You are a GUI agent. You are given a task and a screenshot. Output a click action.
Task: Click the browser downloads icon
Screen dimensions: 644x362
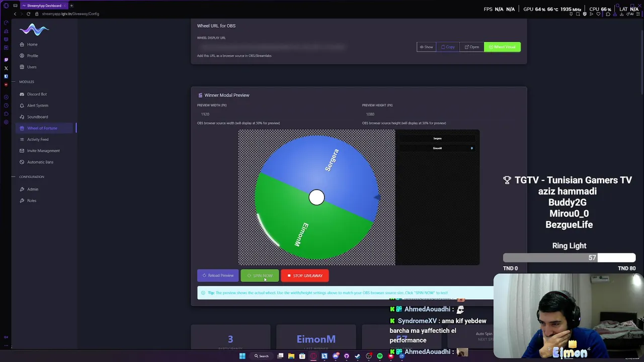click(622, 14)
